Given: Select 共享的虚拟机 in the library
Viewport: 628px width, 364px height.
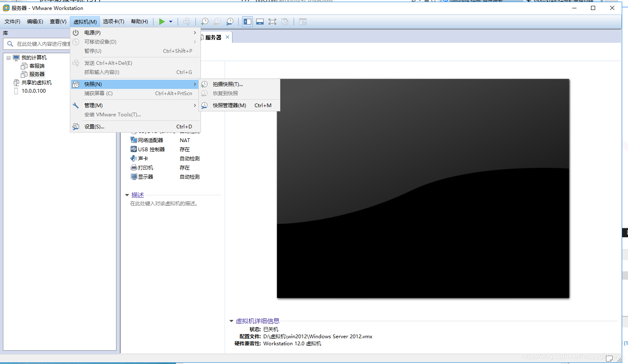Looking at the screenshot, I should (37, 83).
